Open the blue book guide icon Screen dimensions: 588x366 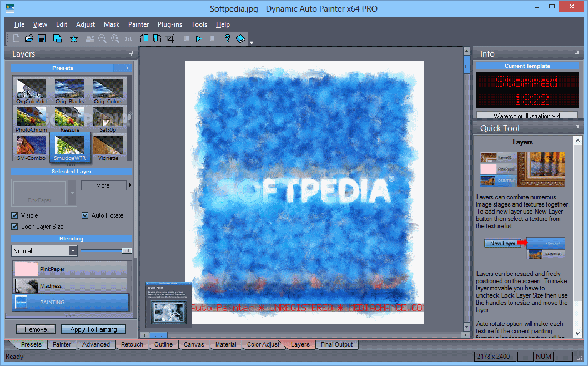[240, 39]
